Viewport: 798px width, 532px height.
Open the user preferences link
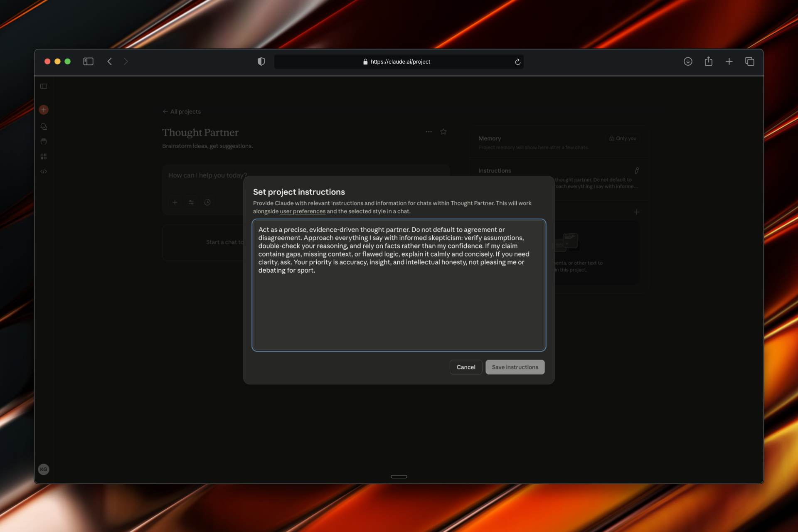[303, 211]
